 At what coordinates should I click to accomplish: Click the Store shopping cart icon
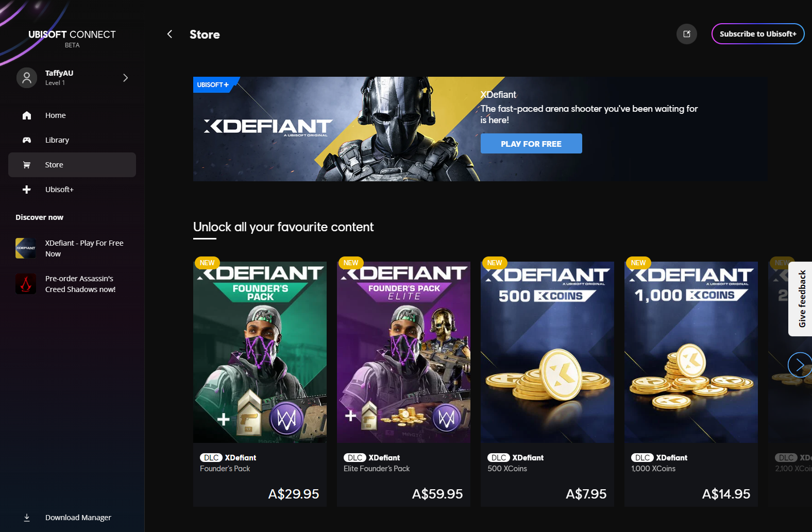pyautogui.click(x=27, y=165)
